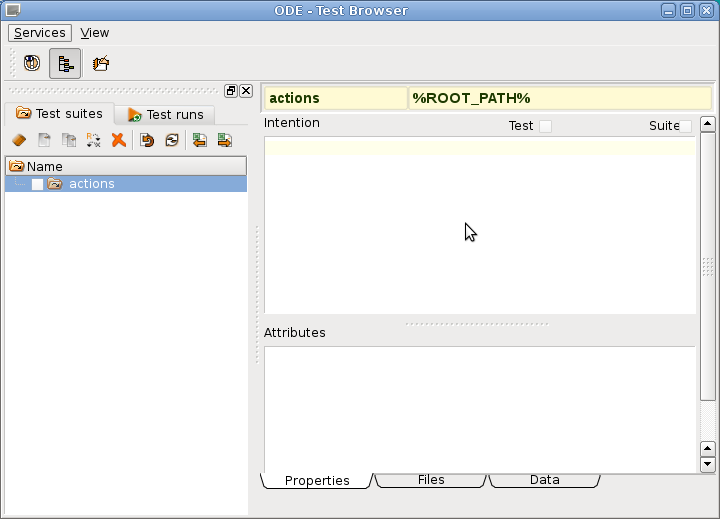Switch to the Files tab
This screenshot has width=720, height=519.
click(430, 480)
